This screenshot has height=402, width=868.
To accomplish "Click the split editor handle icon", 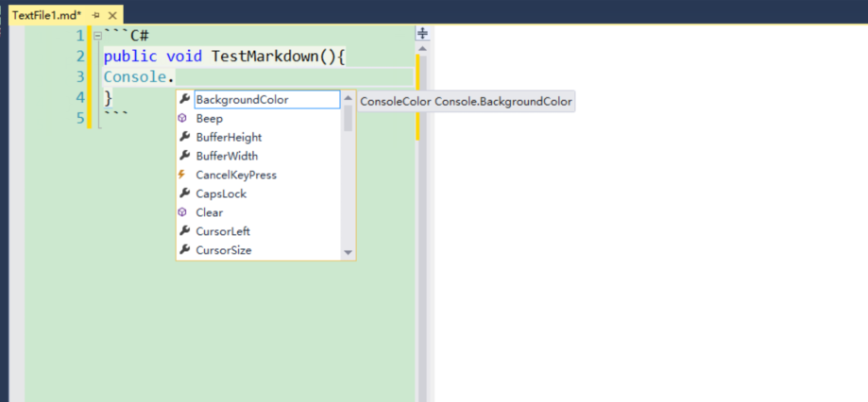I will click(x=422, y=33).
